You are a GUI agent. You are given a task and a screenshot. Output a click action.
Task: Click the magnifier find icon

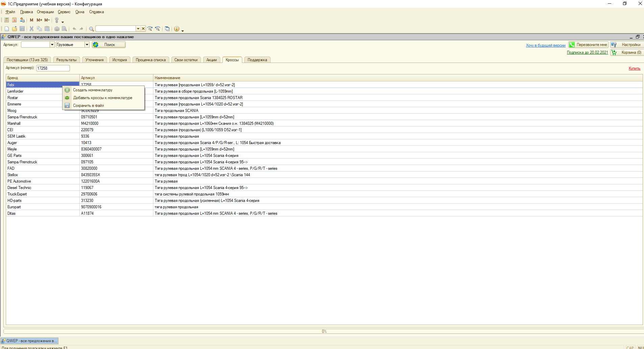[x=91, y=29]
